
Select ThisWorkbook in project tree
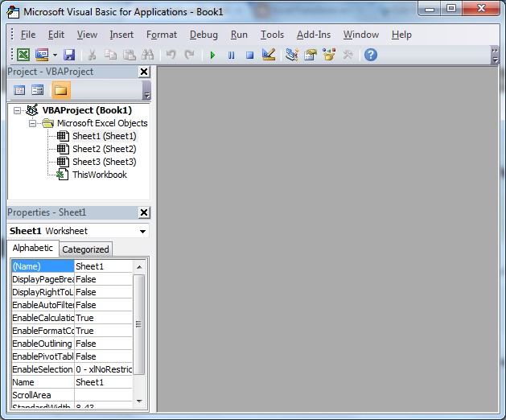[x=100, y=175]
